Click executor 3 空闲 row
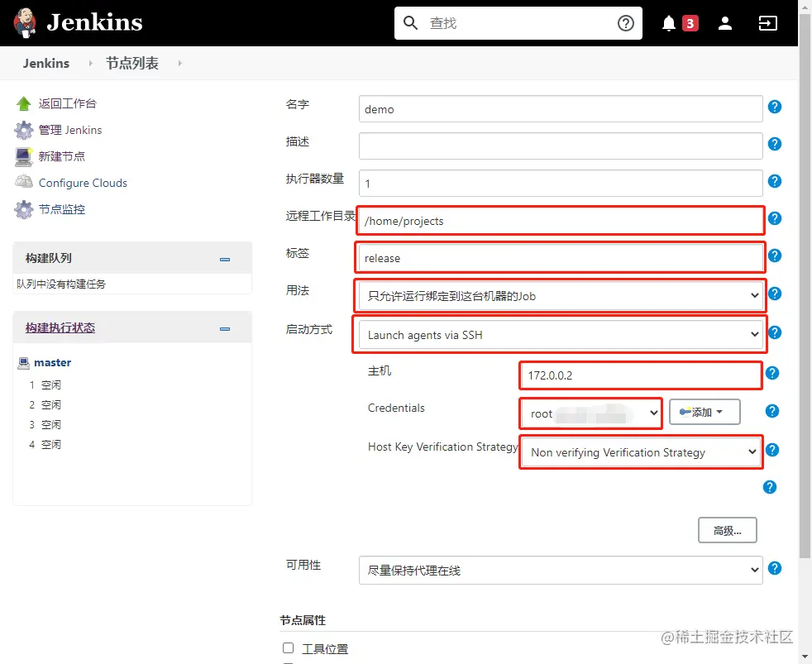 (x=45, y=425)
